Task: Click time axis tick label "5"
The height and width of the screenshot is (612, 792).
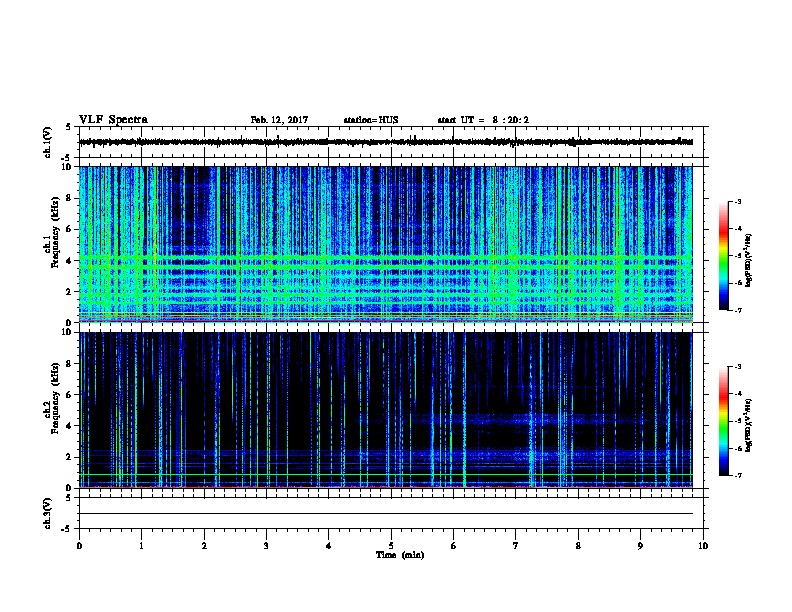Action: (391, 546)
